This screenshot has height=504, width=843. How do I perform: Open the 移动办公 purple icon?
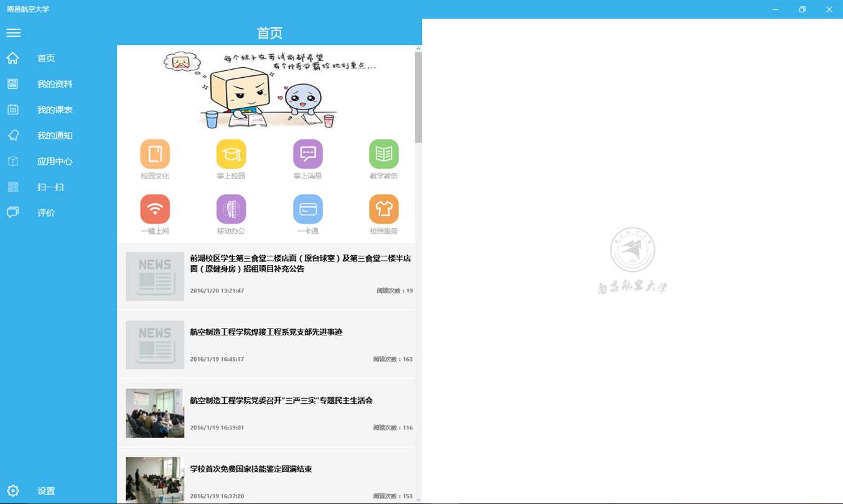[x=231, y=209]
